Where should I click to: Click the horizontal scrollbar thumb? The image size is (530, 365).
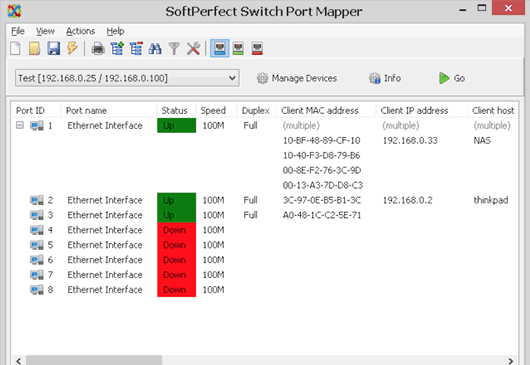(x=94, y=360)
